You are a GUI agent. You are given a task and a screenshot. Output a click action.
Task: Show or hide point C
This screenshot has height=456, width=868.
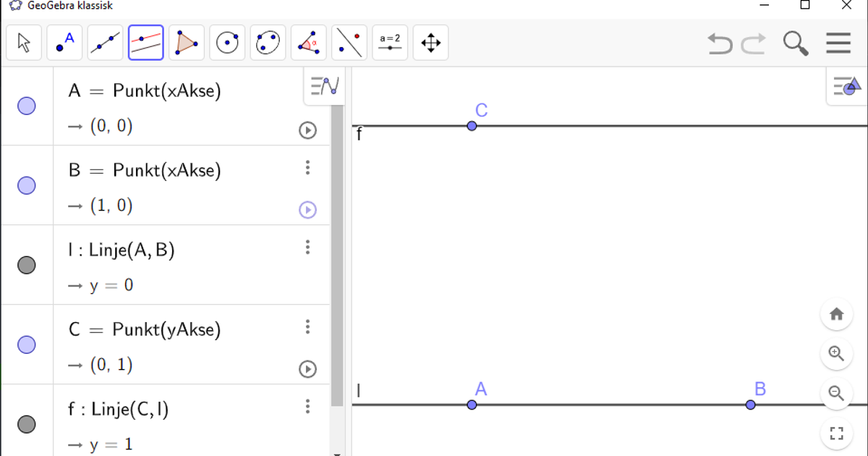[x=27, y=345]
